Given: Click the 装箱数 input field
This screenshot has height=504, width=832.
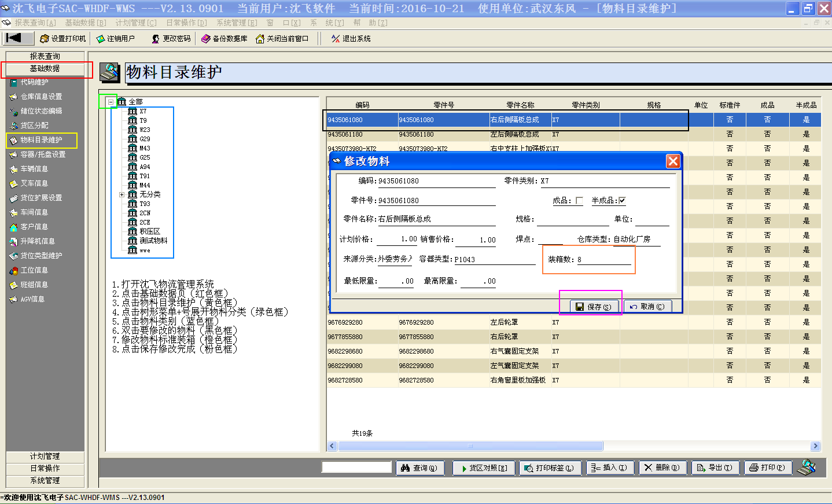Looking at the screenshot, I should [603, 259].
